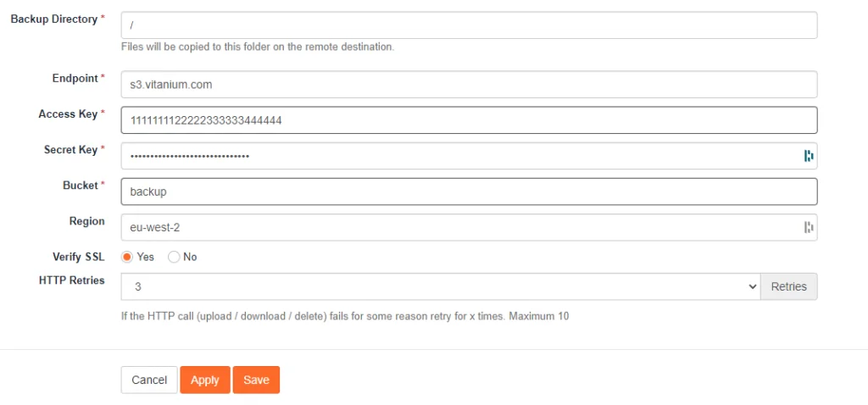Click the password manager icon in Secret Key field
This screenshot has height=405, width=868.
coord(808,156)
